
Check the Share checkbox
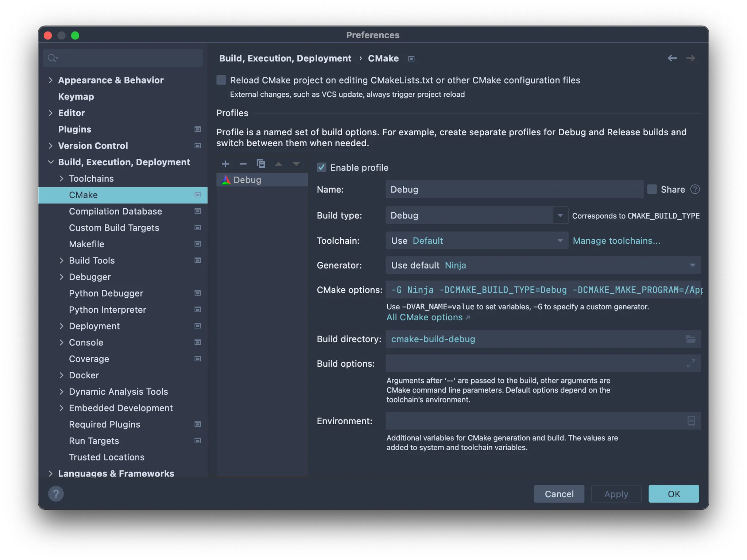pos(652,189)
